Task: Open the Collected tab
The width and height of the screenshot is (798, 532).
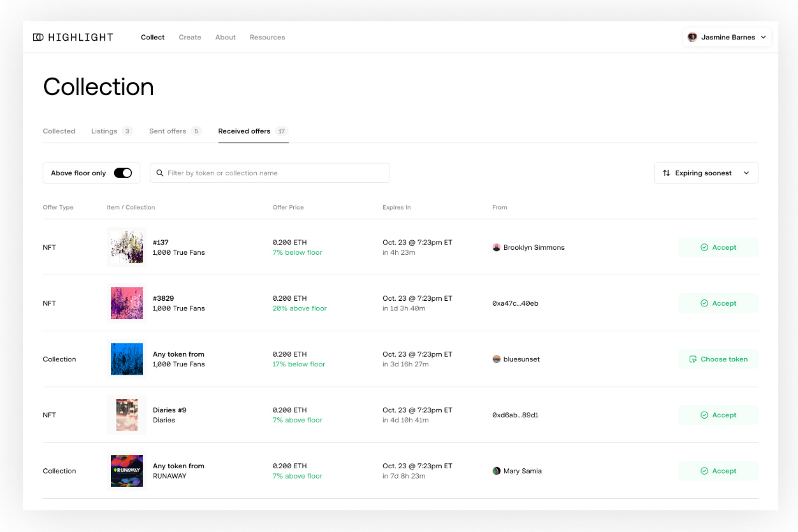Action: [59, 131]
